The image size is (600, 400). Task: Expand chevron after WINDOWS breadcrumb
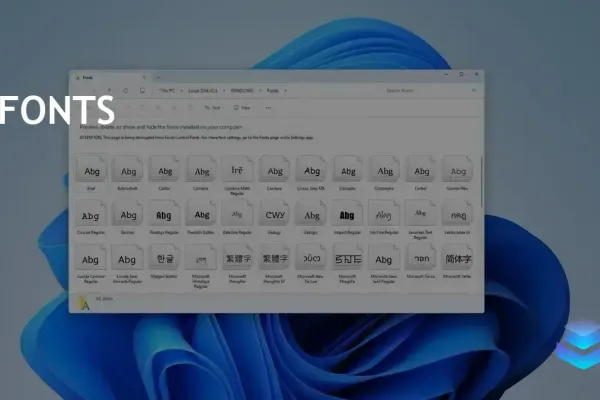(260, 91)
